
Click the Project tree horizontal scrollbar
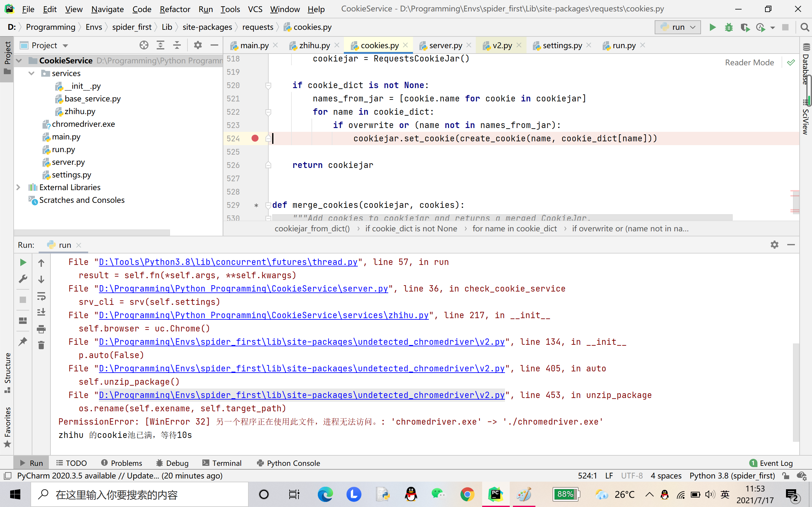pos(92,232)
